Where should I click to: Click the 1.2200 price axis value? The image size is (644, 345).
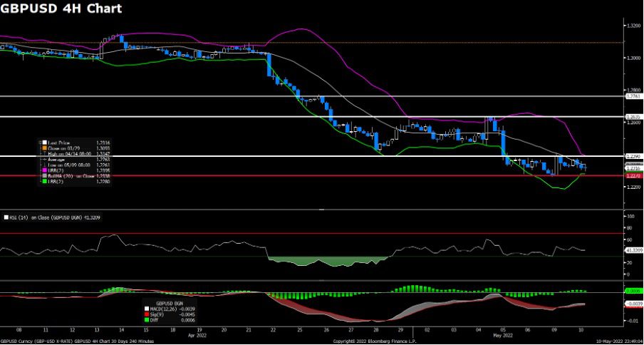pyautogui.click(x=633, y=187)
